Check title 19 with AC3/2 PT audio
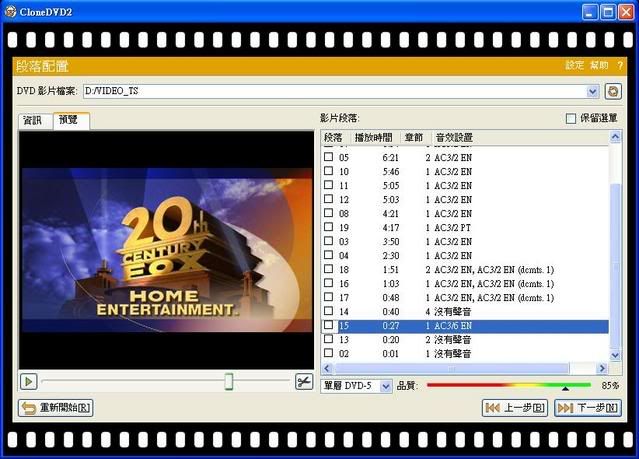This screenshot has height=459, width=639. [x=328, y=227]
